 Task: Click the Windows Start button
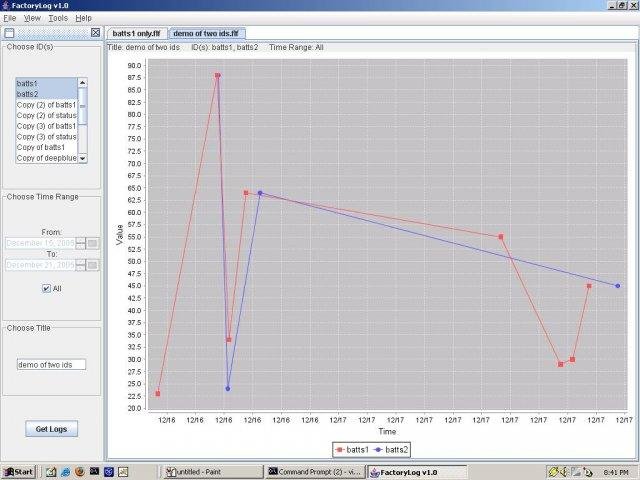[19, 472]
